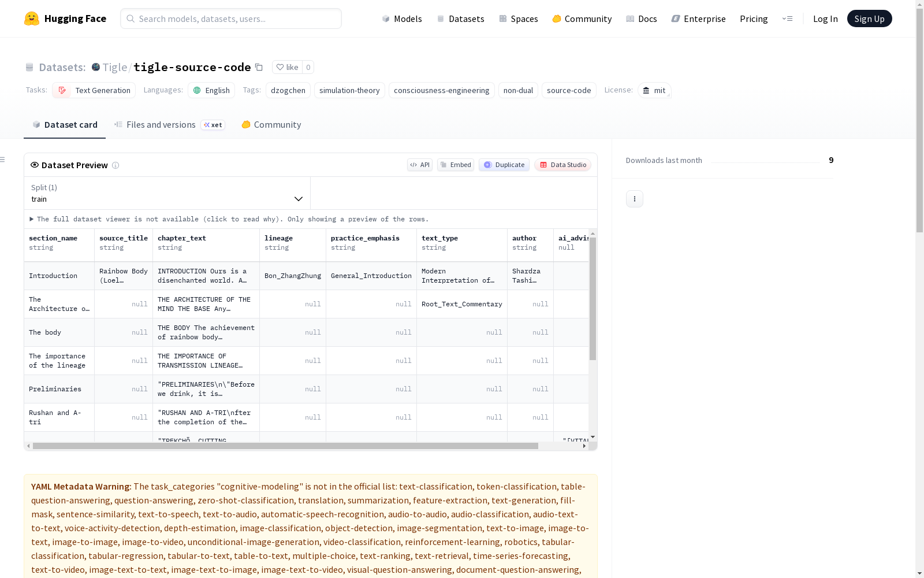The height and width of the screenshot is (578, 924).
Task: Click the like count number
Action: click(308, 67)
